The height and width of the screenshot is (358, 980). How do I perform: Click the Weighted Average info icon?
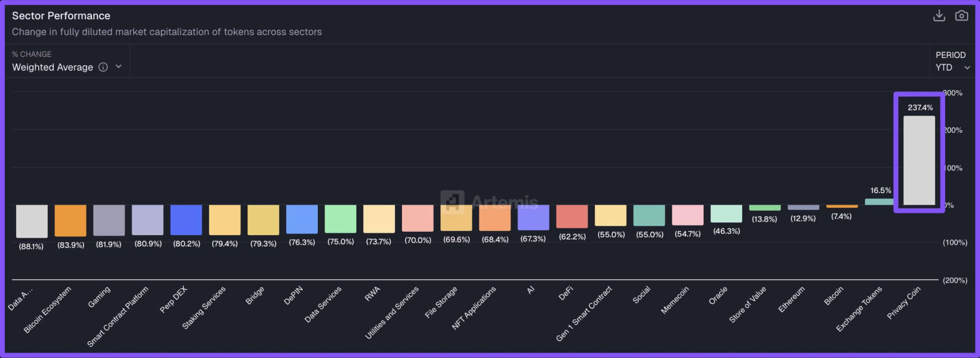point(103,67)
